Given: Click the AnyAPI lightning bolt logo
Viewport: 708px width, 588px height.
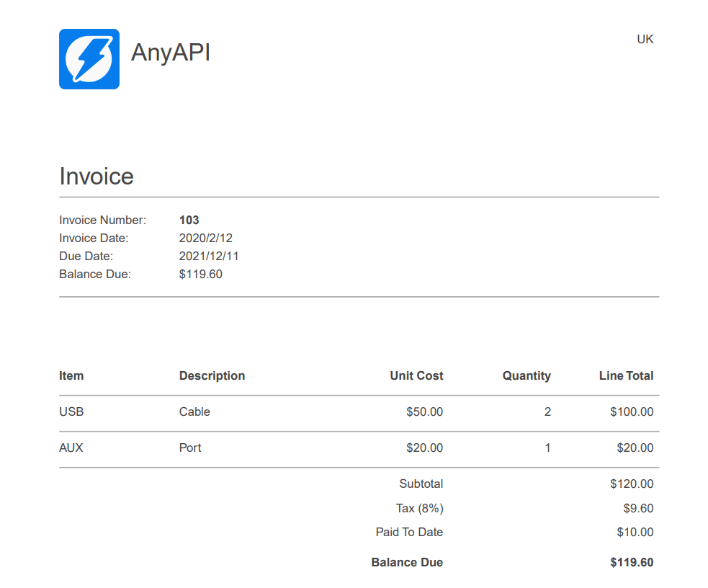Looking at the screenshot, I should pos(89,59).
